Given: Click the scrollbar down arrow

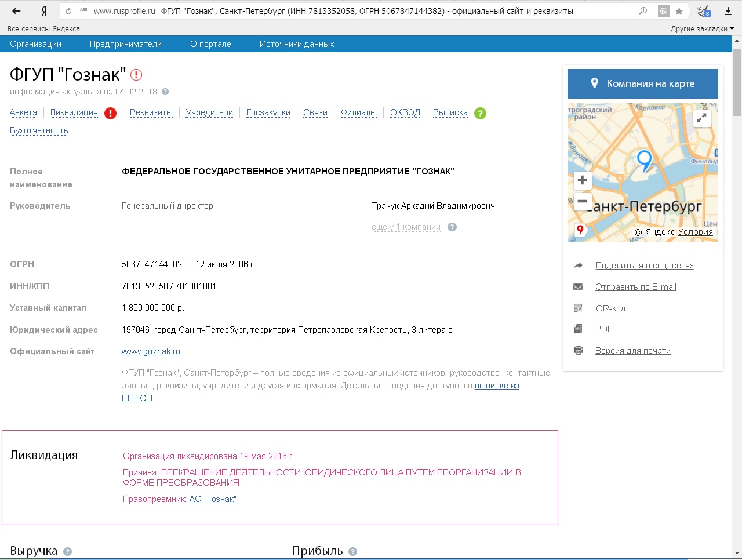Looking at the screenshot, I should [x=737, y=554].
